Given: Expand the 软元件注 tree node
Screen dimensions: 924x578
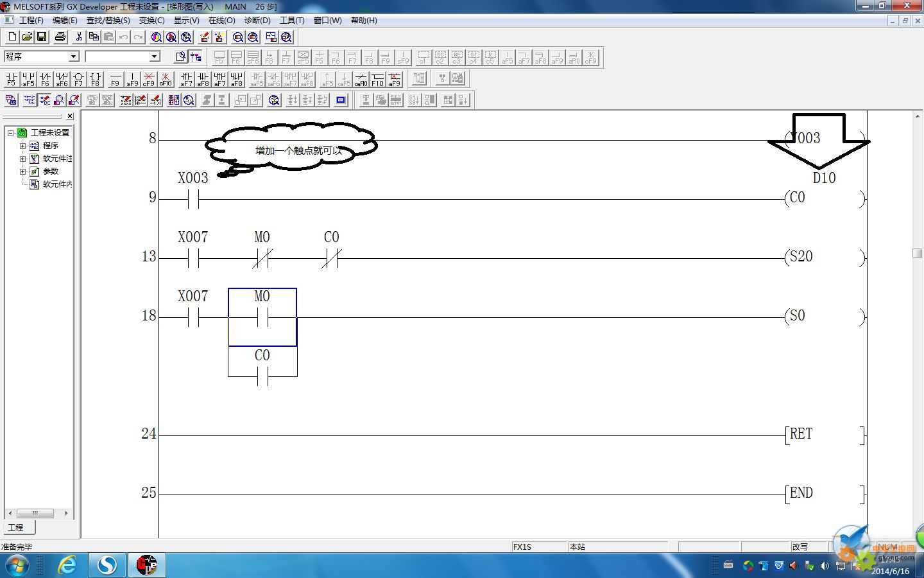Looking at the screenshot, I should pos(23,159).
